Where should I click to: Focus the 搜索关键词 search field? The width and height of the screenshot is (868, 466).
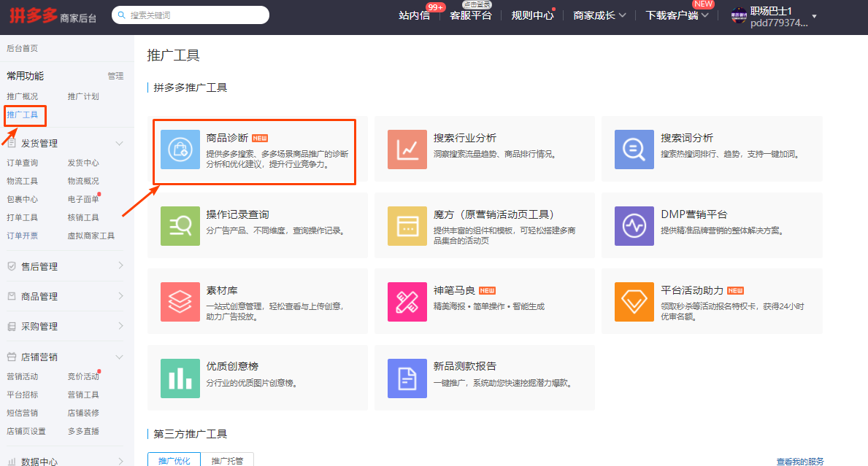[x=191, y=15]
